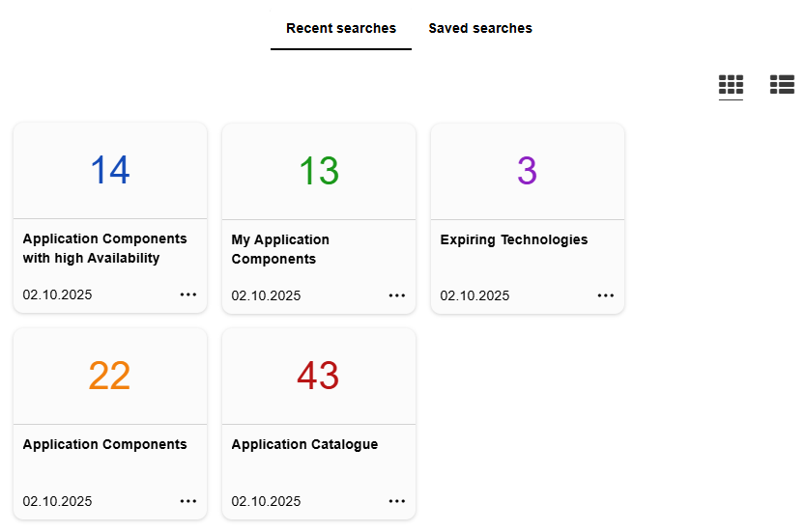Switch to grid tile view
The width and height of the screenshot is (805, 532).
tap(731, 85)
